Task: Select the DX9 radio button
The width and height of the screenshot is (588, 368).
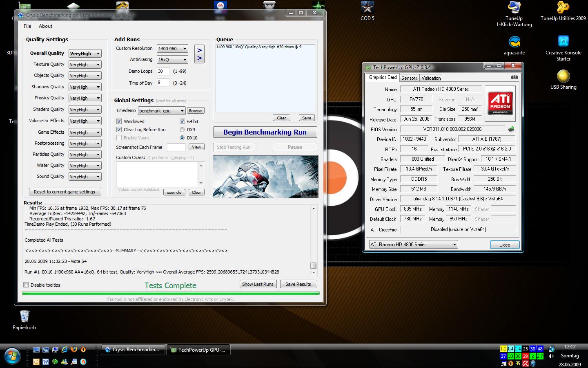Action: tap(182, 130)
